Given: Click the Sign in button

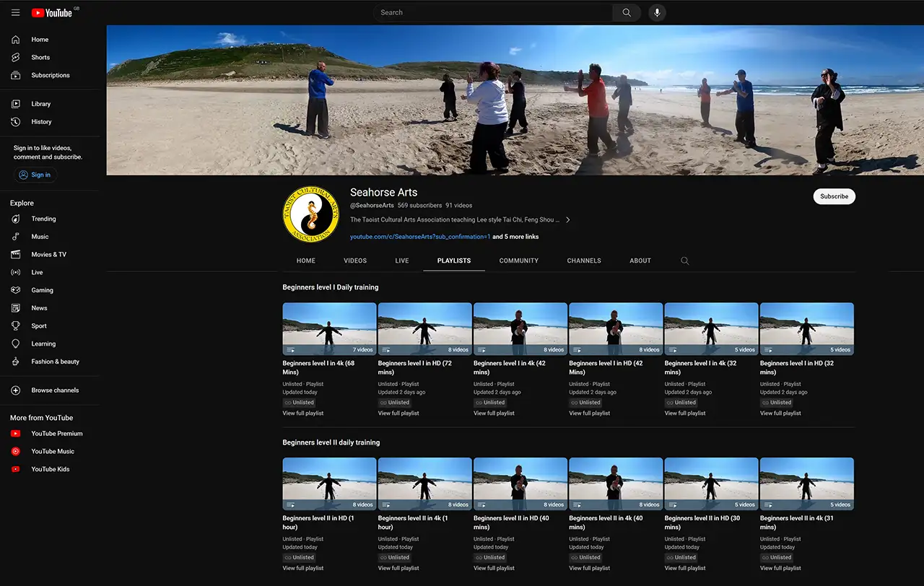Looking at the screenshot, I should (35, 175).
